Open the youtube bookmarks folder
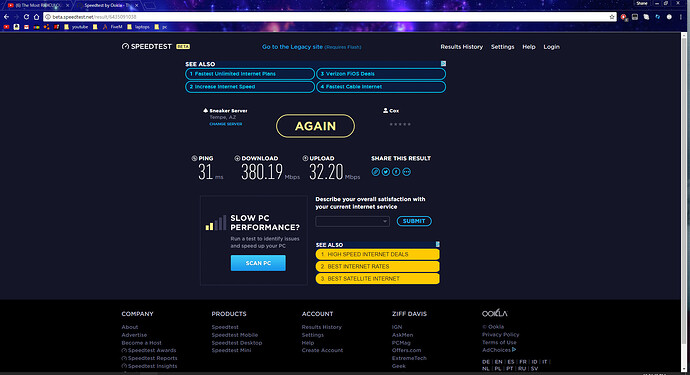 (x=77, y=27)
